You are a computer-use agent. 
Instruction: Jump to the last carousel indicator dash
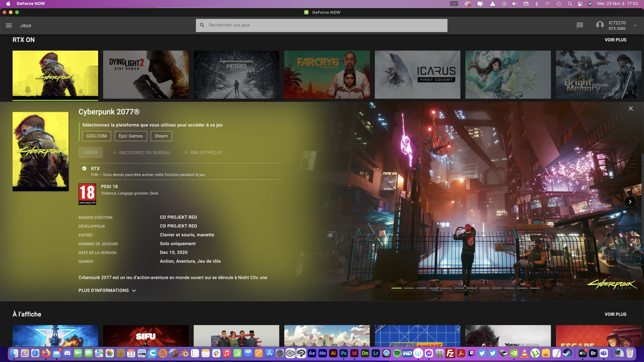pyautogui.click(x=535, y=288)
